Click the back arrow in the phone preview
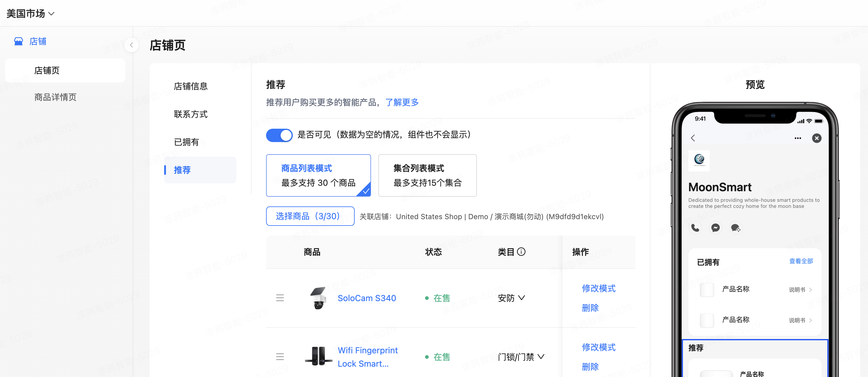868x377 pixels. [x=693, y=138]
